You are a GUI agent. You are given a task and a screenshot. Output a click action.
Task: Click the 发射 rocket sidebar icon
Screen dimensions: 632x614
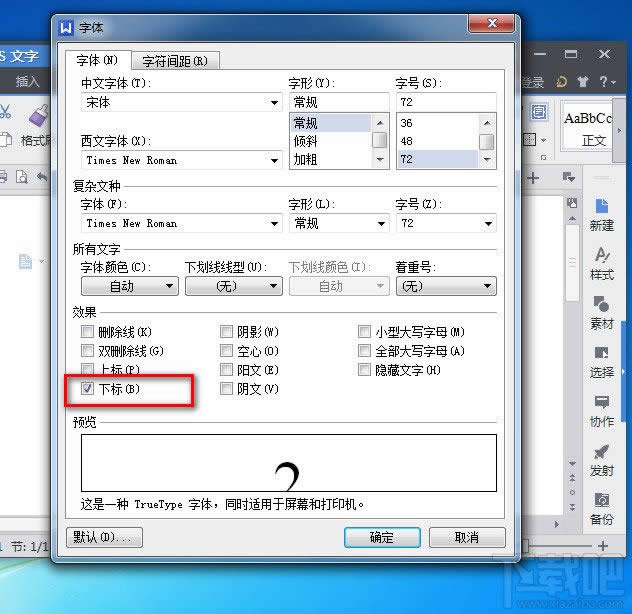click(602, 458)
